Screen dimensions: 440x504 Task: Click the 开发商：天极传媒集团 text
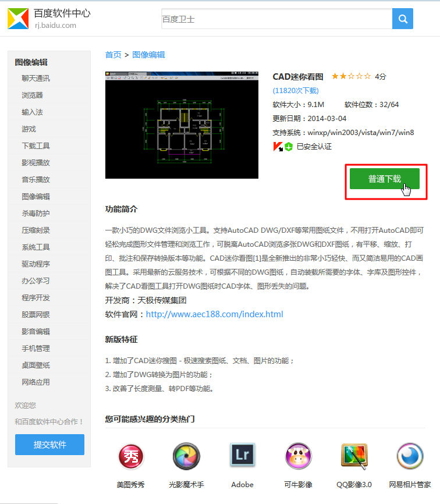point(146,300)
